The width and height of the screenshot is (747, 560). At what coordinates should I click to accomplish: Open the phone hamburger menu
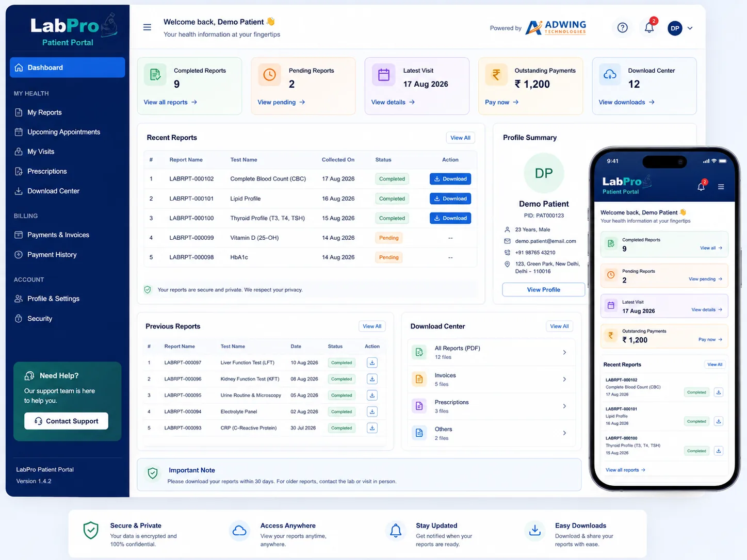click(721, 187)
